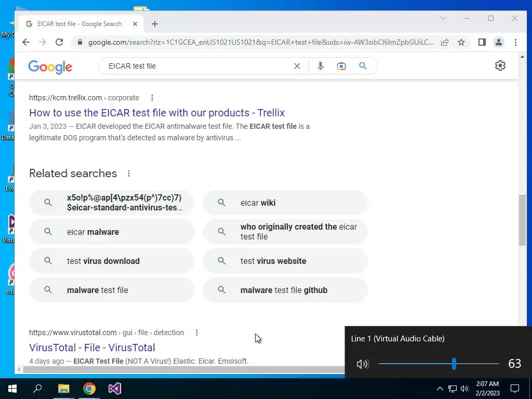This screenshot has height=399, width=532.
Task: Open the tab search chevron in title bar
Action: click(x=443, y=18)
